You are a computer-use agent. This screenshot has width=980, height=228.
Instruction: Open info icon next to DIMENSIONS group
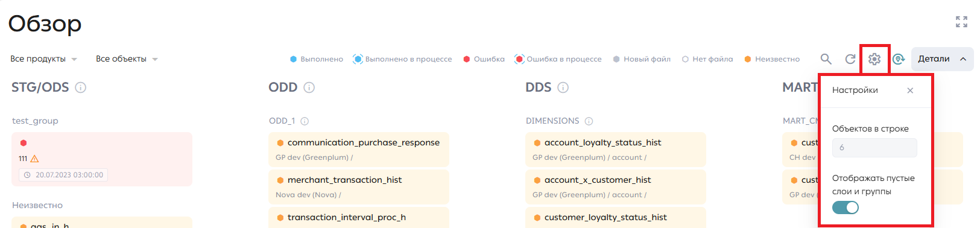tap(589, 121)
